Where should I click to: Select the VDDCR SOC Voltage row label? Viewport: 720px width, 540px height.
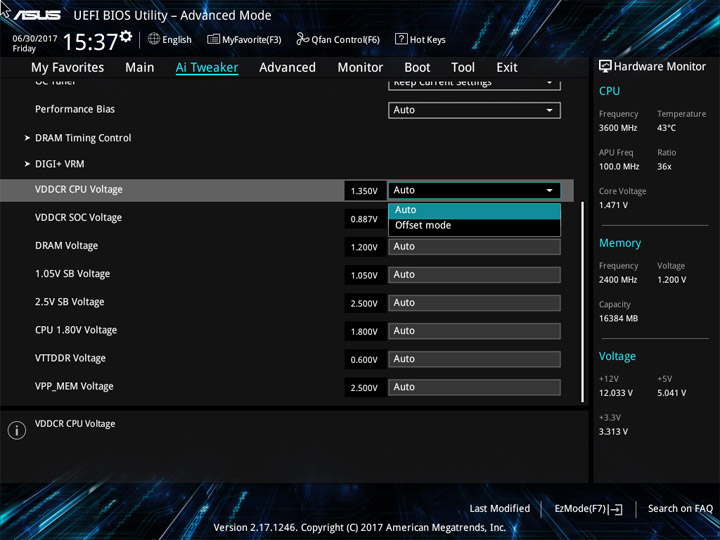click(x=79, y=218)
